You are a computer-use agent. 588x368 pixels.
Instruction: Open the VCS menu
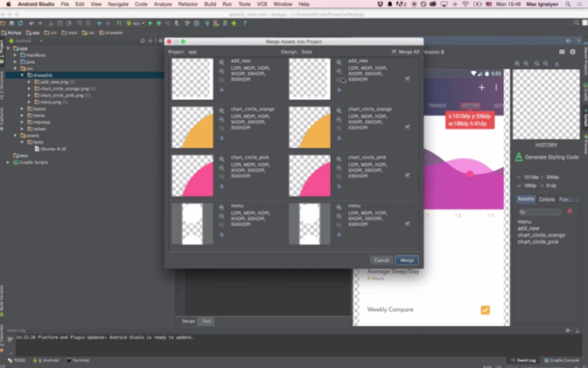262,4
